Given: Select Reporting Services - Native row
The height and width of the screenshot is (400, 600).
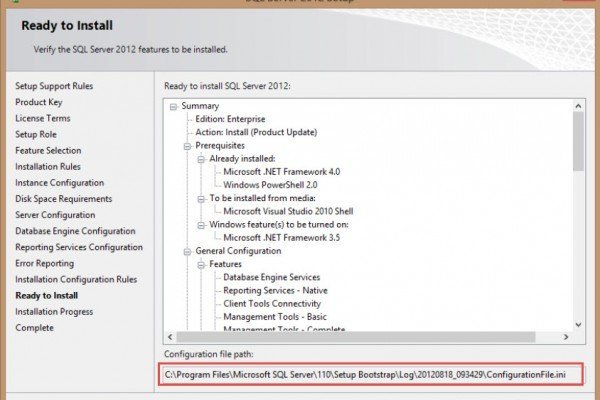Looking at the screenshot, I should 276,291.
